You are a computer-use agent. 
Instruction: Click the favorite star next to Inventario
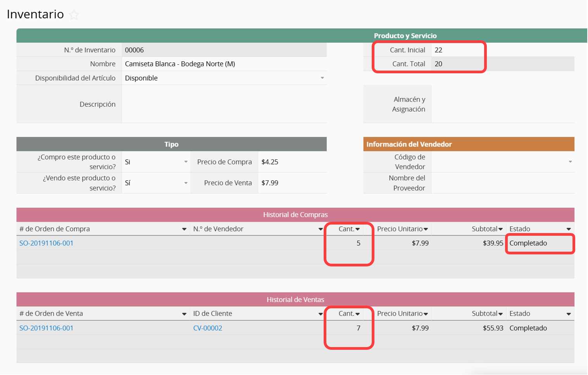tap(74, 15)
